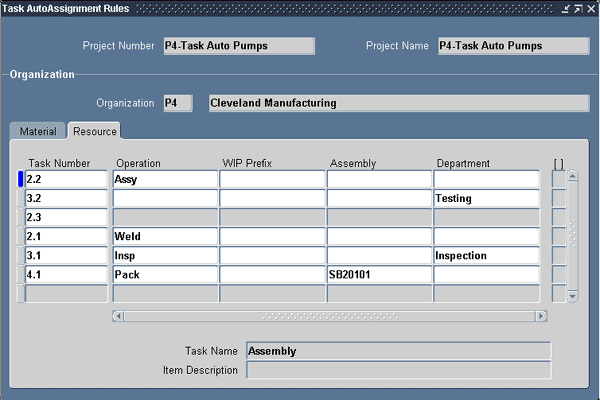This screenshot has width=600, height=400.
Task: Select row indicator for task 2.2
Action: (20, 179)
